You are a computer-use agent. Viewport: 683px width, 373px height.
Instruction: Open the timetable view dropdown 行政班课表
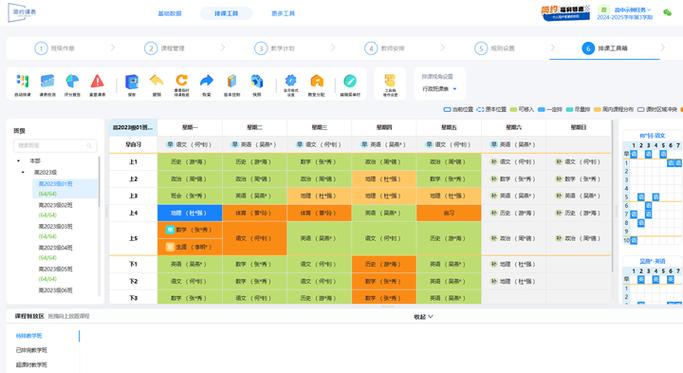pyautogui.click(x=439, y=88)
